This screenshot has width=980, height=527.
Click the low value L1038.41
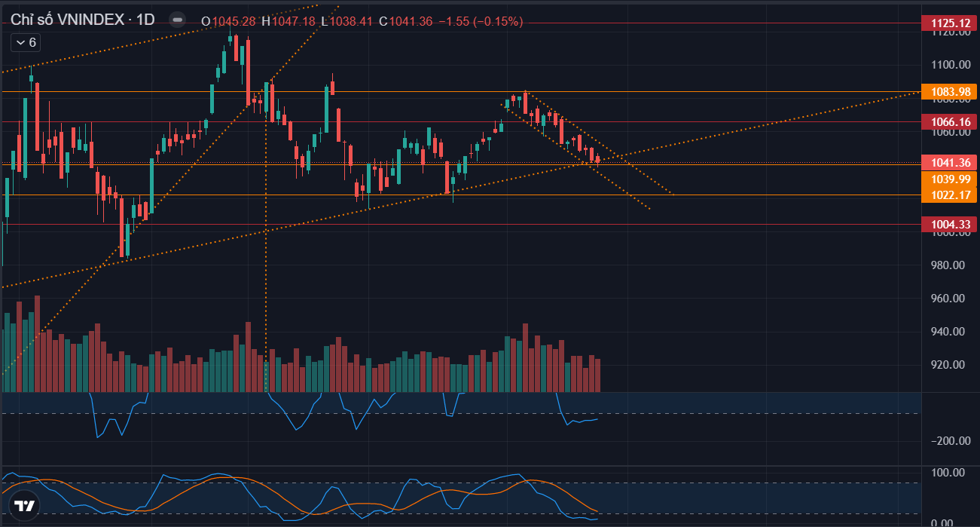click(347, 21)
